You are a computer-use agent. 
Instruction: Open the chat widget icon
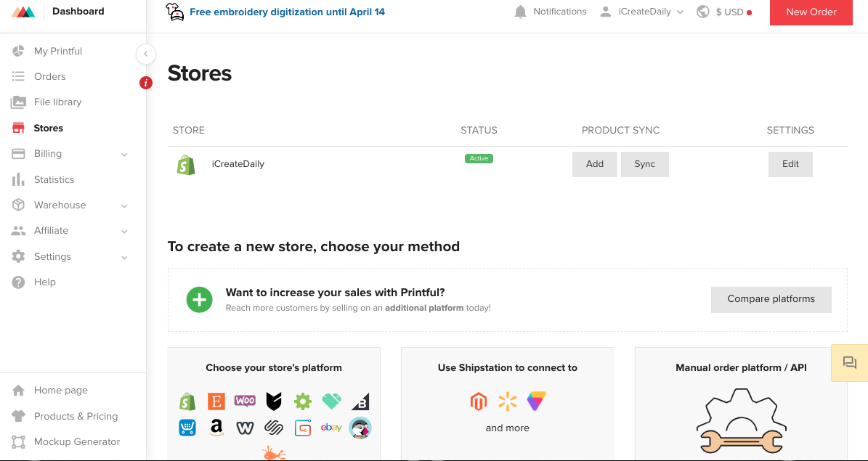tap(850, 362)
